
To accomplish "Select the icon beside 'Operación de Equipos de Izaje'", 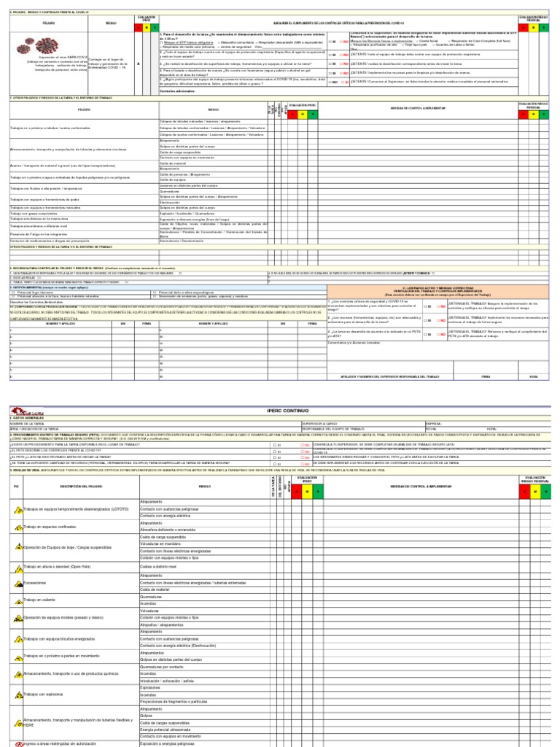I will tap(18, 547).
